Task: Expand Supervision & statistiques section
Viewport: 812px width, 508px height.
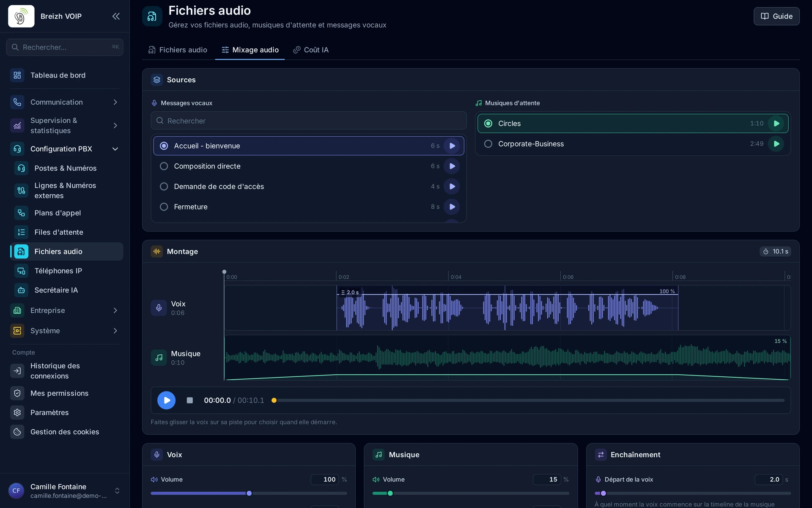Action: (x=65, y=125)
